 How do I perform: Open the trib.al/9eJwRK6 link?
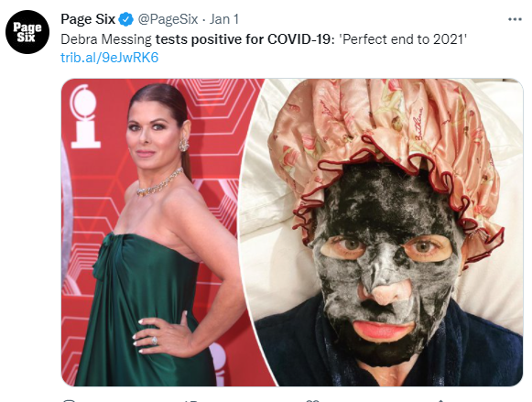click(x=109, y=58)
